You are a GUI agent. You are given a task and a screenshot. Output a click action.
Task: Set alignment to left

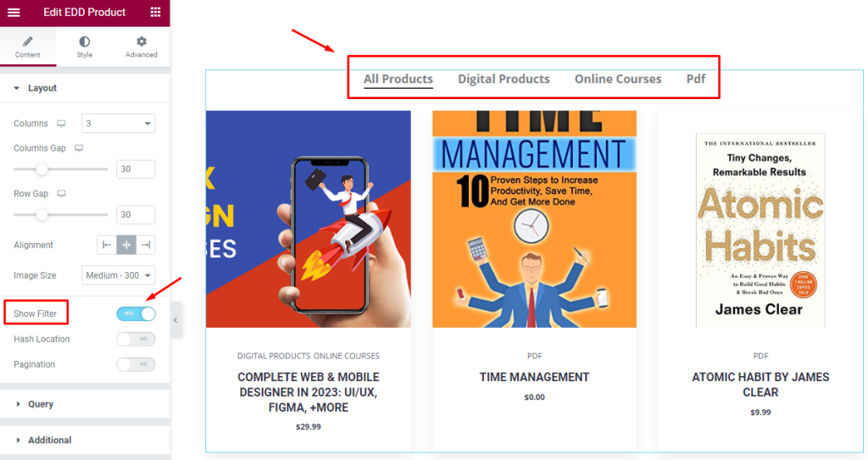click(107, 245)
